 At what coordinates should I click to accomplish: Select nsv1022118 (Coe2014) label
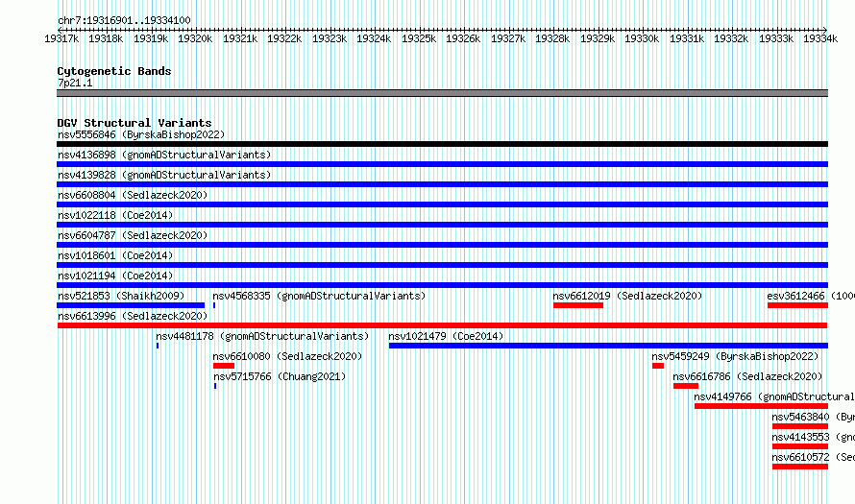115,215
